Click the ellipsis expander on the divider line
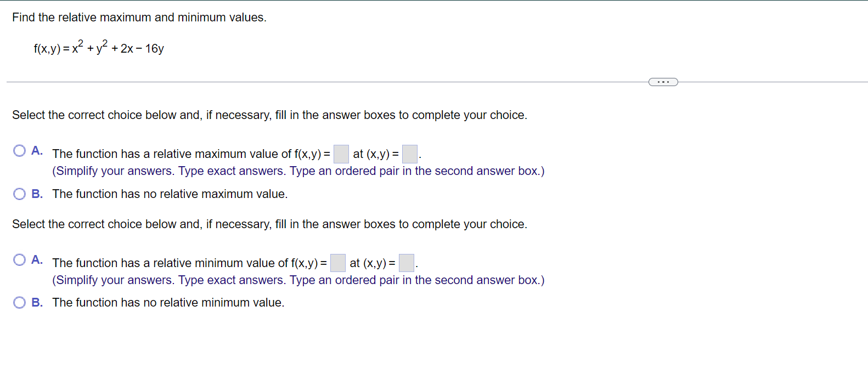 tap(663, 81)
